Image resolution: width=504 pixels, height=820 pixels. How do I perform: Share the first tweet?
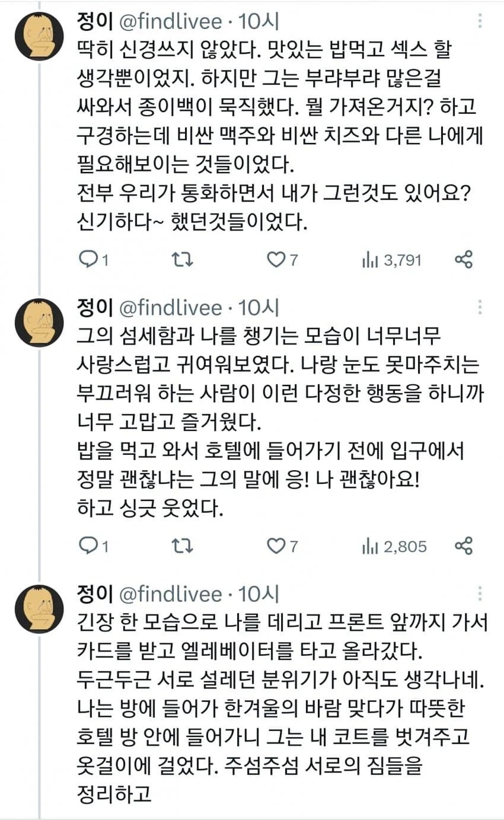click(x=463, y=260)
